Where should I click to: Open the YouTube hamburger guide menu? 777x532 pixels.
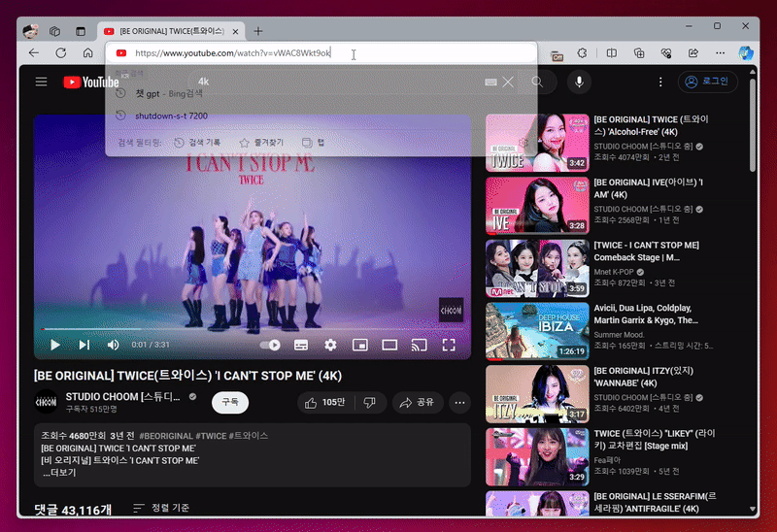click(41, 82)
